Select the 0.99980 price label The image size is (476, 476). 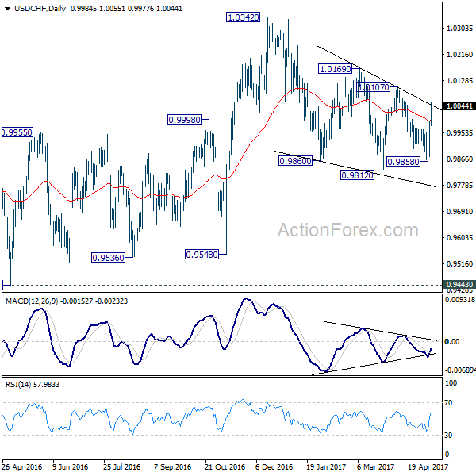184,120
